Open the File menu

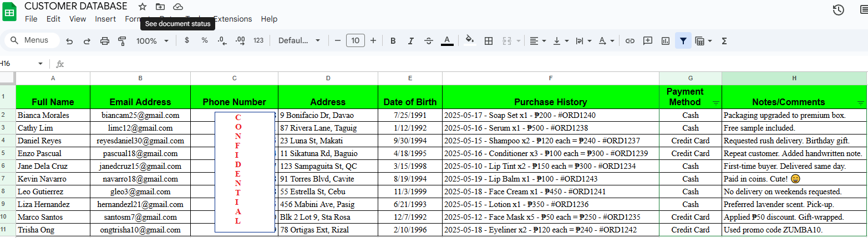[31, 19]
